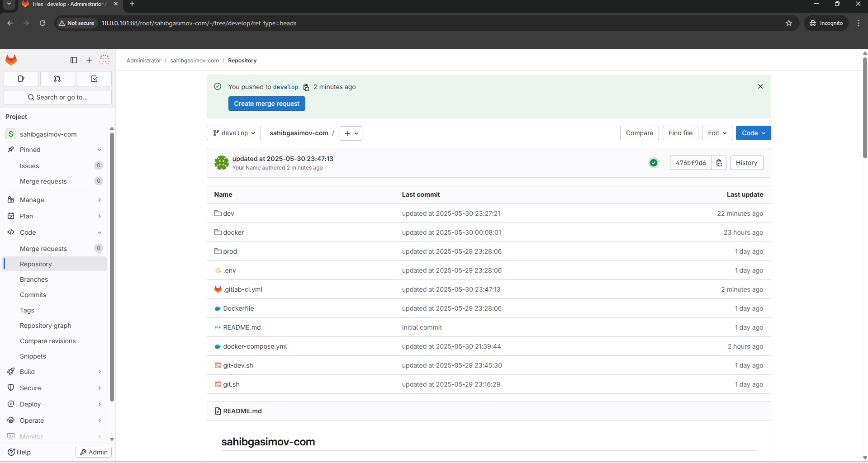Toggle the bookmark star in address bar
Image resolution: width=868 pixels, height=463 pixels.
click(789, 23)
